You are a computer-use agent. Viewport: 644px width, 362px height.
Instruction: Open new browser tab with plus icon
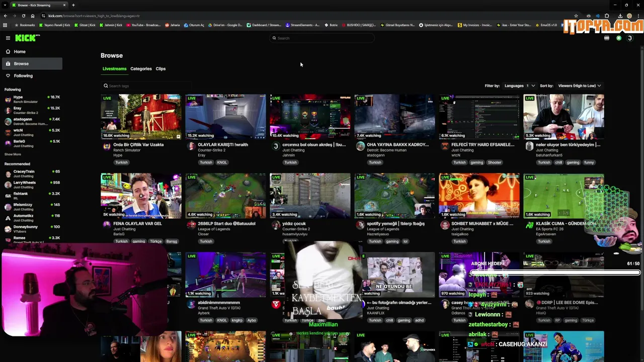(73, 5)
